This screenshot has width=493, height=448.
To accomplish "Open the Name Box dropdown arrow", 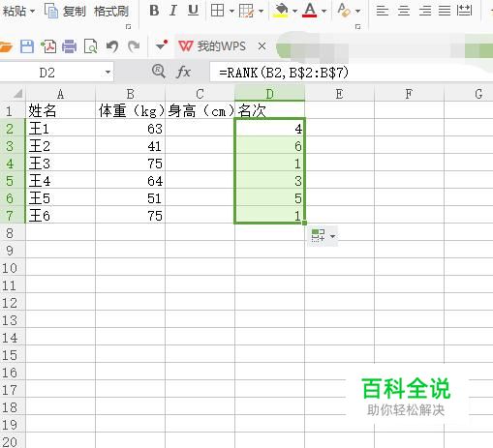I will [x=108, y=73].
